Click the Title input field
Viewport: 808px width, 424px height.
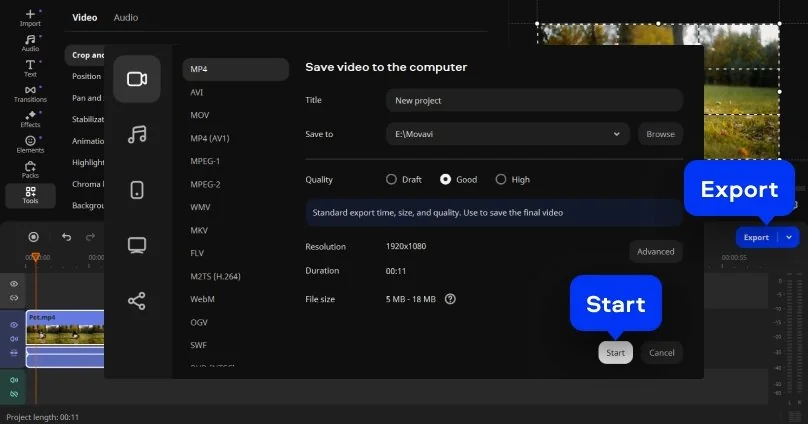pyautogui.click(x=533, y=100)
